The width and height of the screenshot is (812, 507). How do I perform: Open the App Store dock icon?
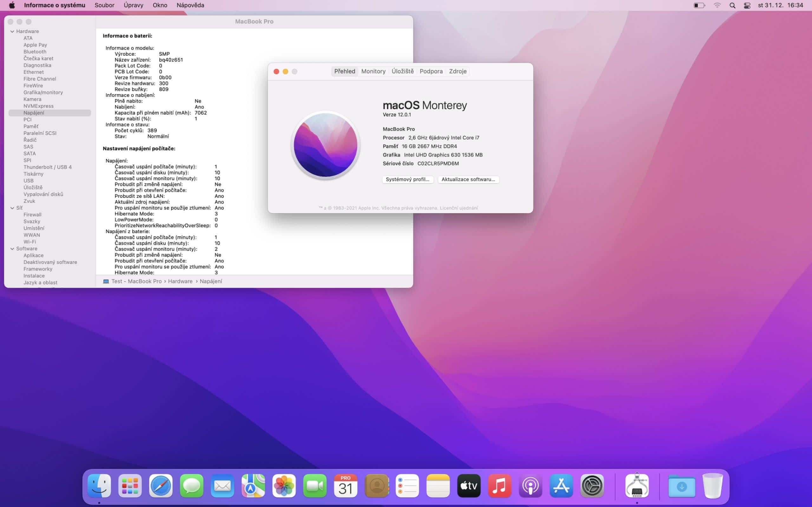pyautogui.click(x=561, y=485)
